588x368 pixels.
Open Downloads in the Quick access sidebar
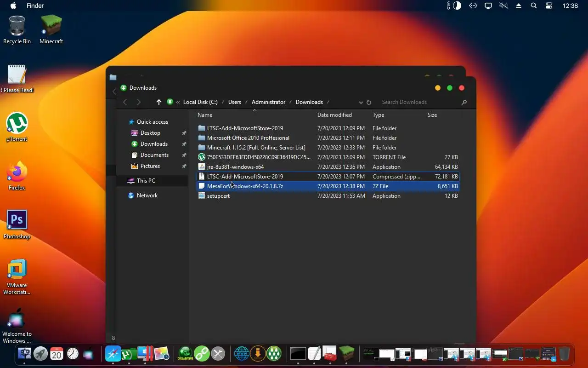154,144
